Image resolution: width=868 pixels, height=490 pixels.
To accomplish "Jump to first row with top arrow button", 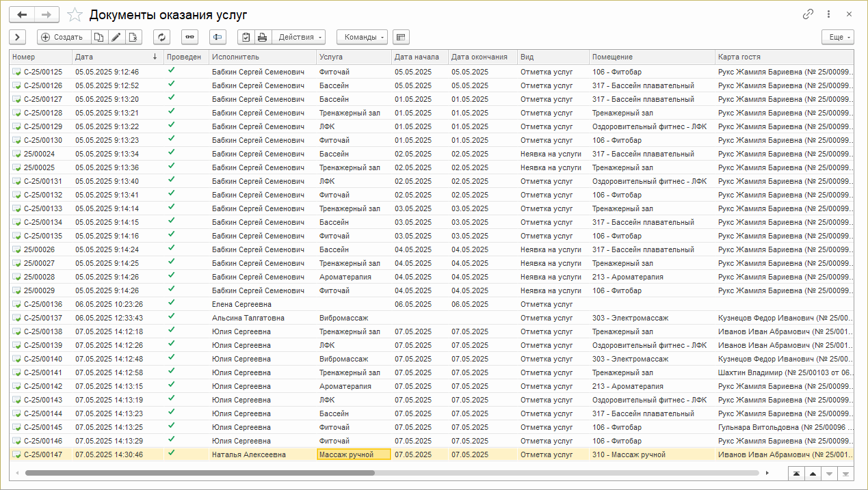I will tap(796, 473).
